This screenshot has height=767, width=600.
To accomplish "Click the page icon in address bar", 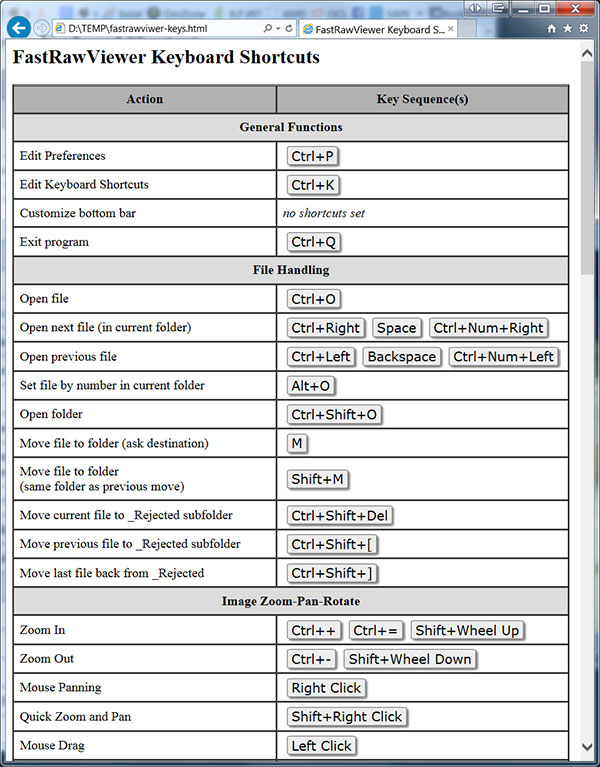I will tap(60, 29).
